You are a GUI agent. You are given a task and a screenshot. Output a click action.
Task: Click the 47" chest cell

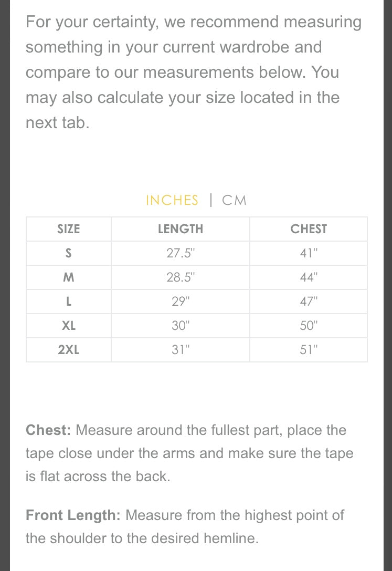point(309,302)
